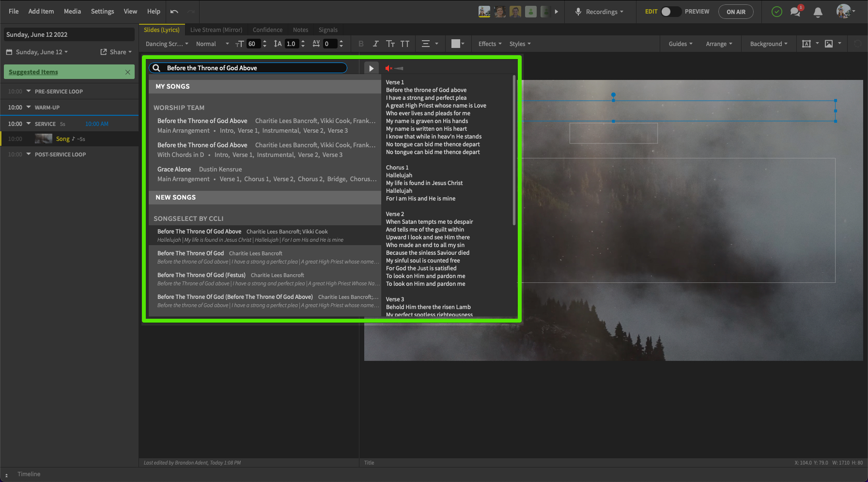Open the chat messages icon

pyautogui.click(x=795, y=12)
